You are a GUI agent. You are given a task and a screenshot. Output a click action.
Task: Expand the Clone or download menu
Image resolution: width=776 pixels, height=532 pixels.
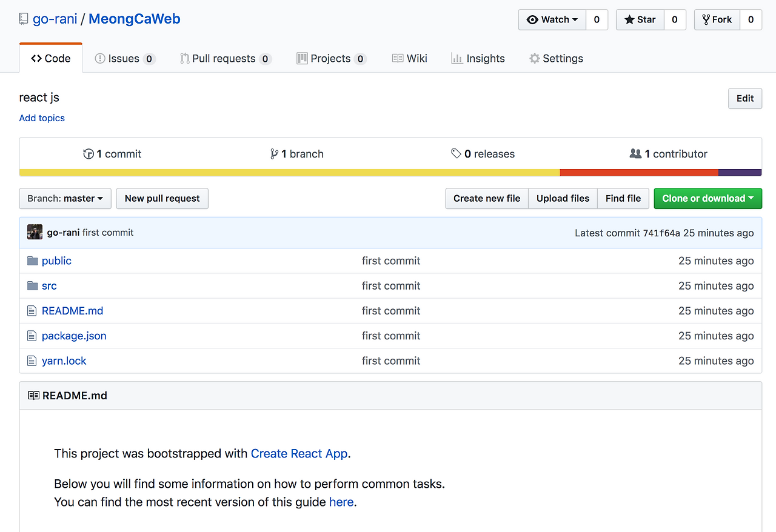[707, 198]
